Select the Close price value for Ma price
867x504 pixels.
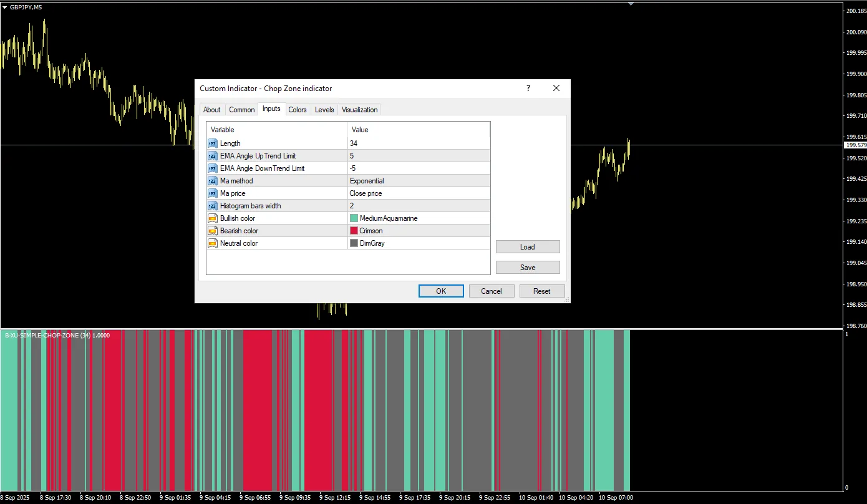pyautogui.click(x=366, y=193)
